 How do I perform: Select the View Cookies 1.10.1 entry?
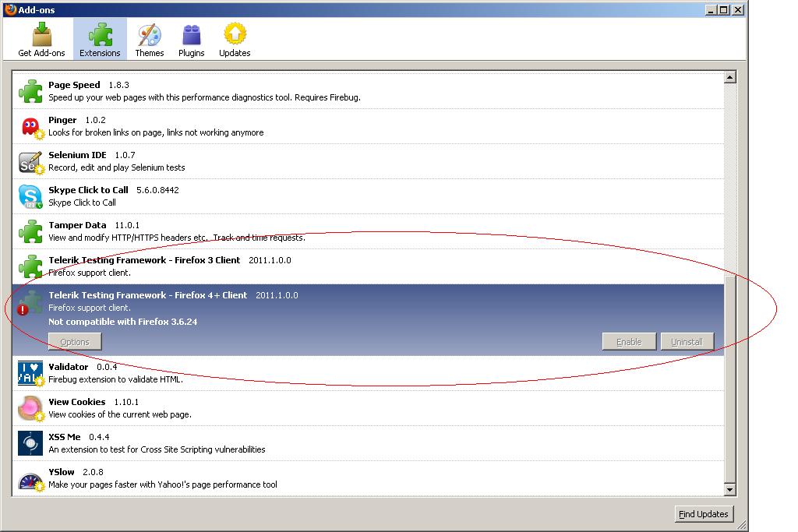[368, 408]
